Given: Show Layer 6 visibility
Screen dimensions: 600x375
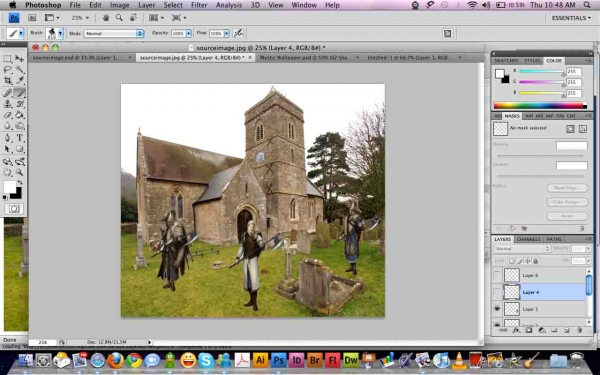Looking at the screenshot, I should click(x=497, y=276).
